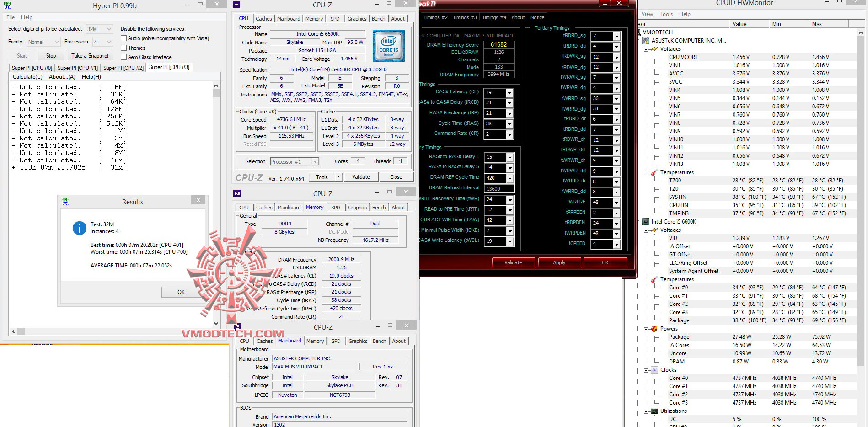Open the Selection dropdown showing Processor #1
Image resolution: width=868 pixels, height=427 pixels.
[295, 162]
